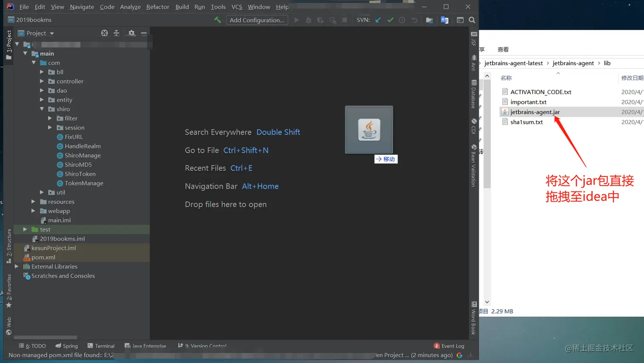Expand the controller package
This screenshot has width=644, height=363.
coord(42,81)
